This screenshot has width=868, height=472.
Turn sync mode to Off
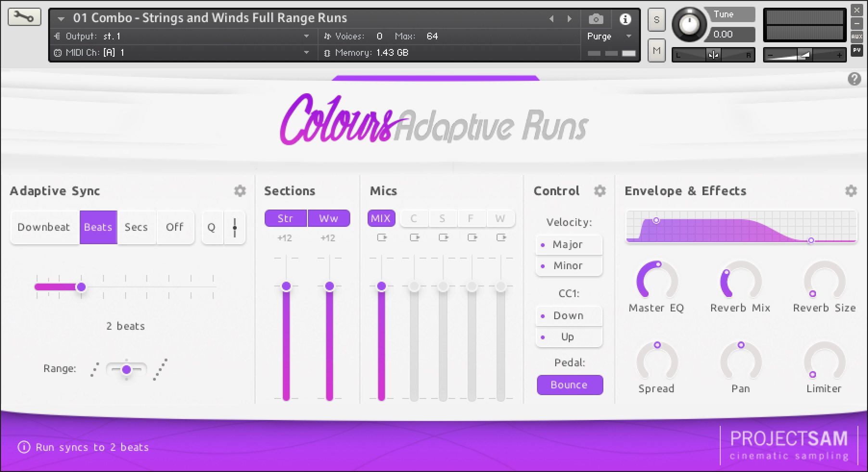tap(175, 227)
